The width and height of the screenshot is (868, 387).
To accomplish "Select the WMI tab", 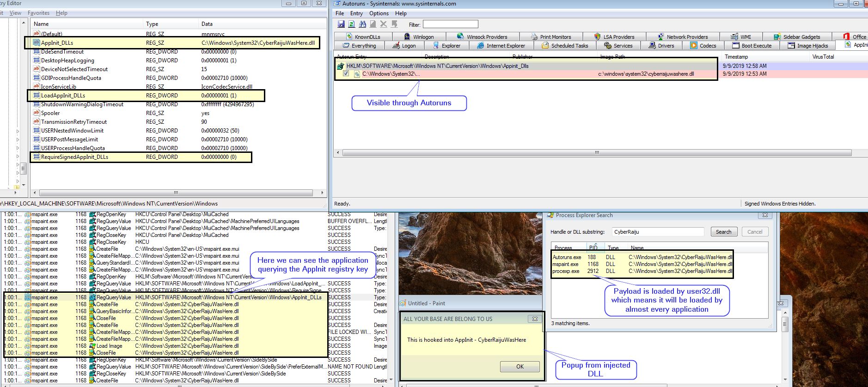I will point(741,36).
